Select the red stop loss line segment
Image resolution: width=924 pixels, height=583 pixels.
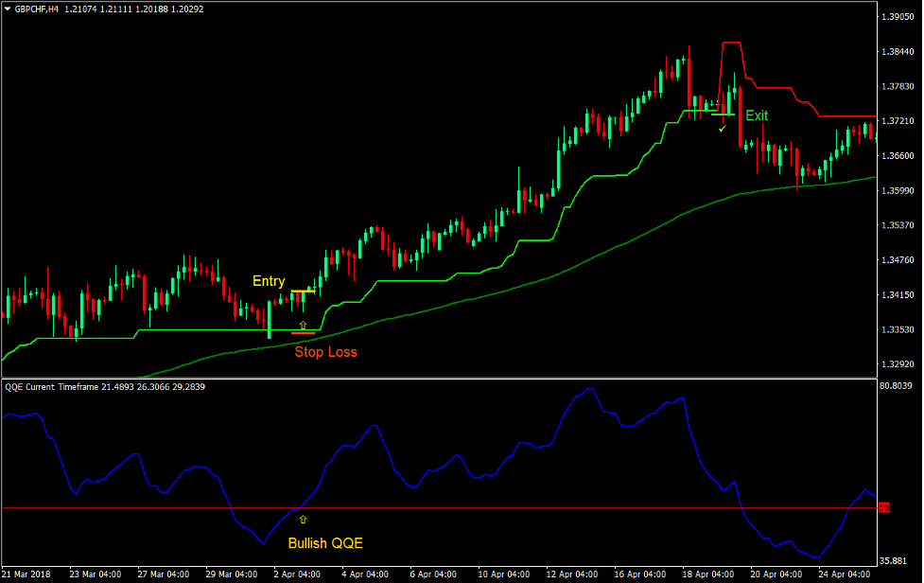(303, 333)
